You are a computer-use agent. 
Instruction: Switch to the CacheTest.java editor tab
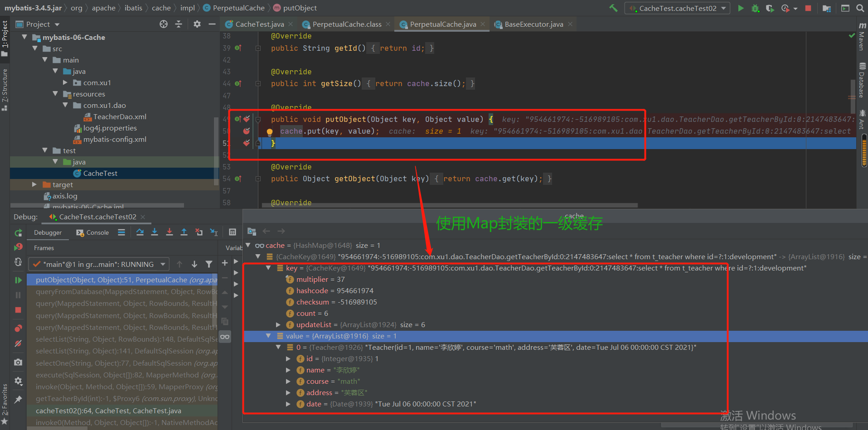(260, 24)
